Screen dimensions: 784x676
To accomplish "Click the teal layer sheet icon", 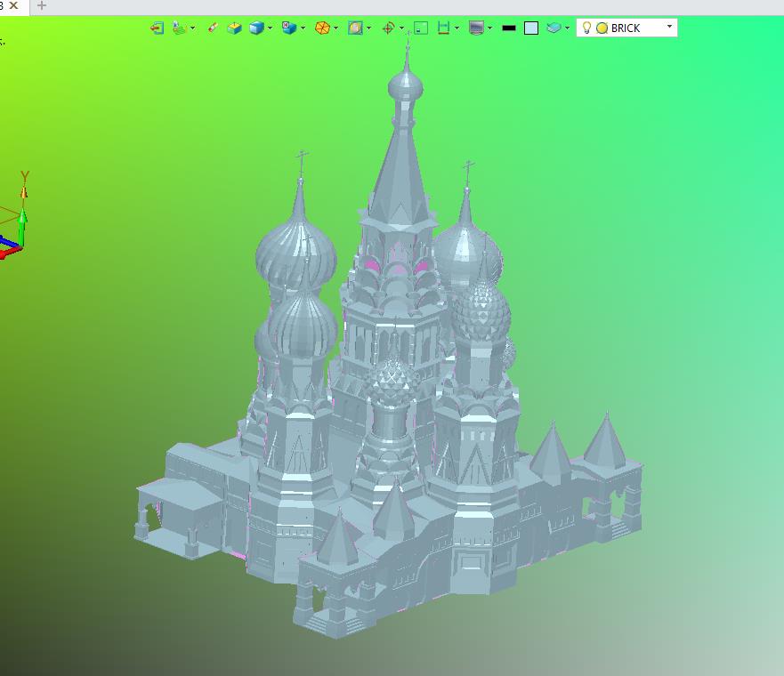I will coord(554,28).
